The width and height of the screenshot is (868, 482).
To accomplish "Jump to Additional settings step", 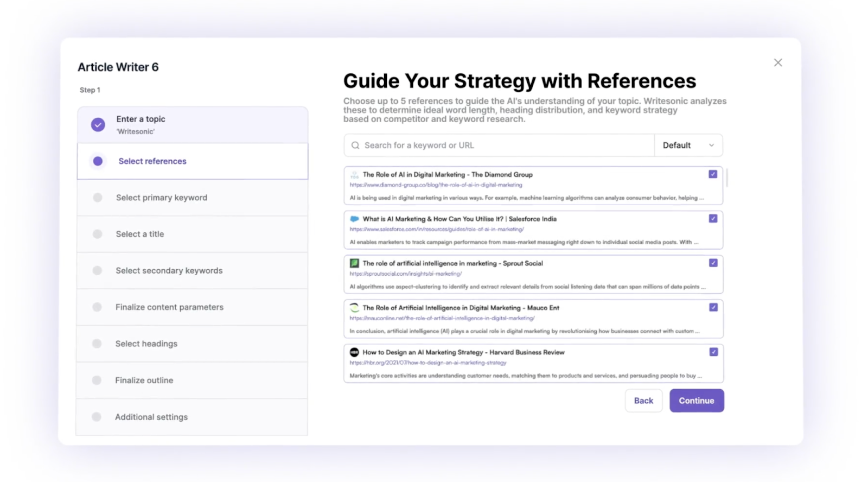I will click(x=151, y=417).
